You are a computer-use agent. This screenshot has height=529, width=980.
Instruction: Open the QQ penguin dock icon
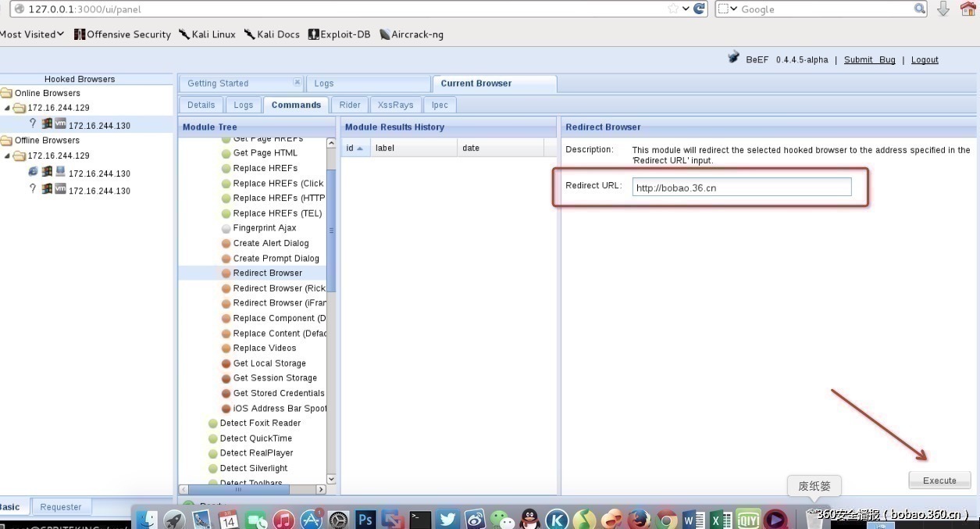click(529, 520)
